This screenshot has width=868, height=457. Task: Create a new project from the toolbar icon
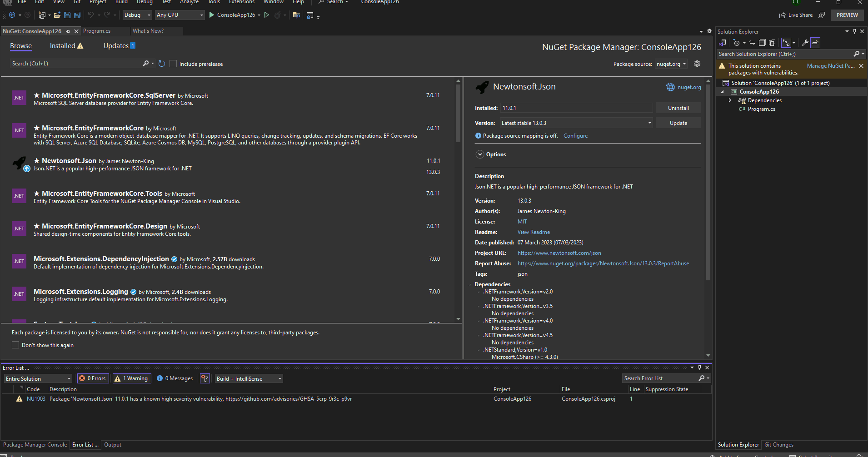click(42, 15)
